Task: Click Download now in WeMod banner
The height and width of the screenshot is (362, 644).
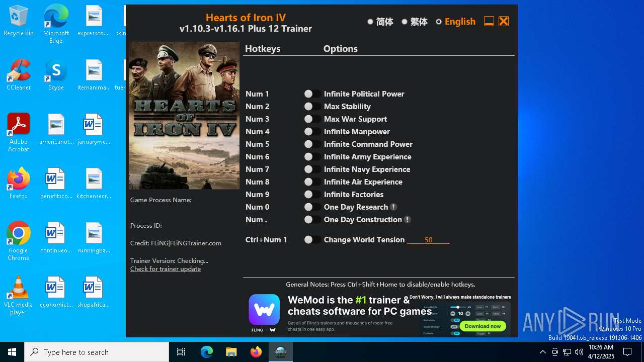Action: (x=482, y=326)
